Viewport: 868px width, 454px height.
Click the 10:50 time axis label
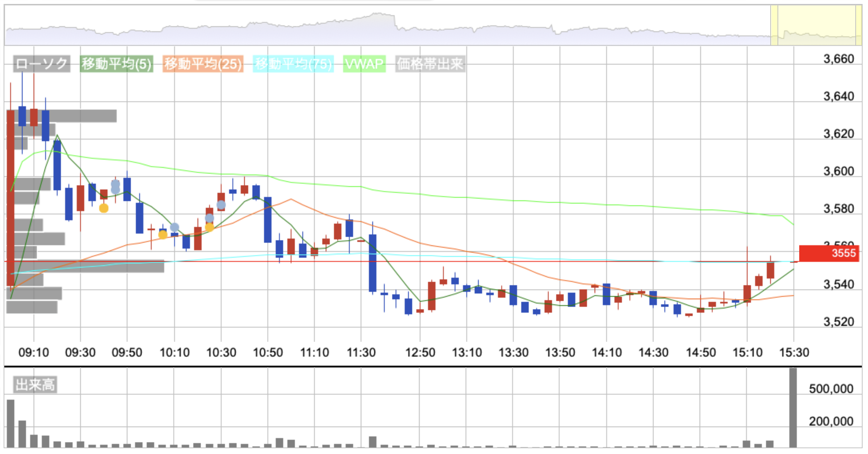point(268,352)
